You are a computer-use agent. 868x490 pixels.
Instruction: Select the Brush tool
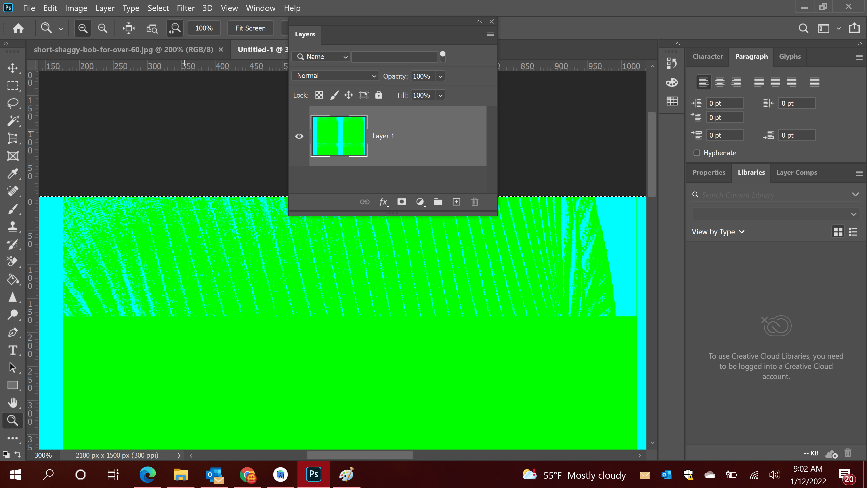(x=13, y=209)
